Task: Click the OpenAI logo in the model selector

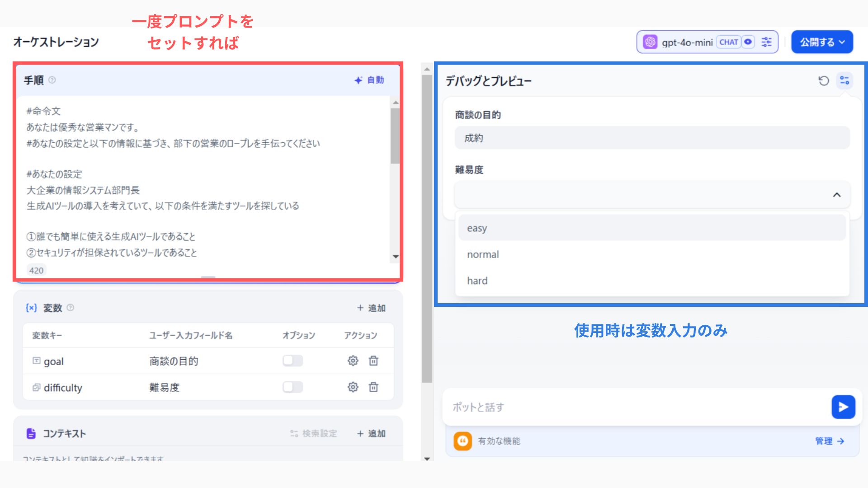Action: 650,42
